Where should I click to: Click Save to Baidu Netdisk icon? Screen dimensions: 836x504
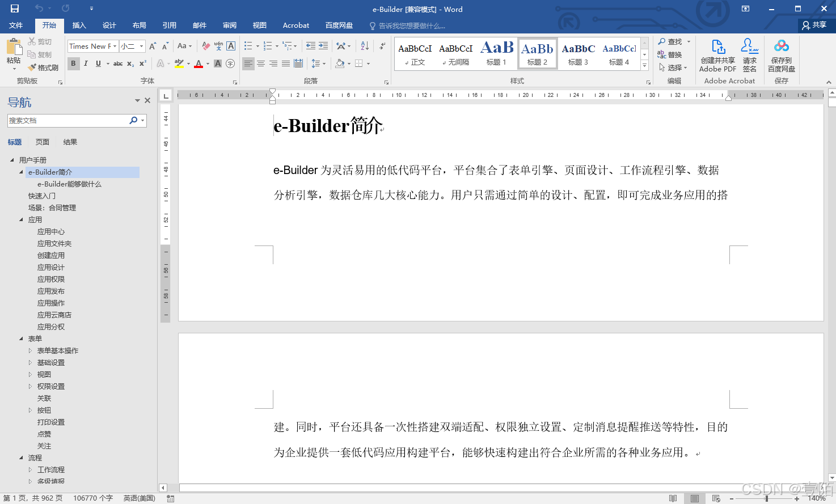pyautogui.click(x=782, y=55)
